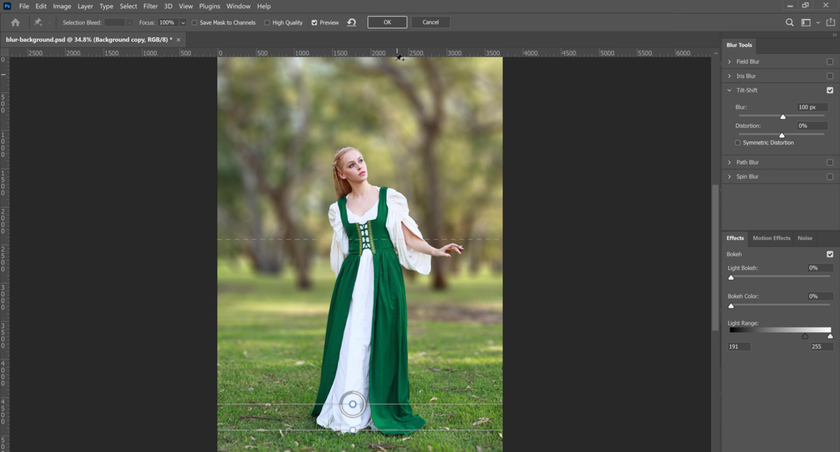Expand the Path Blur section
This screenshot has width=840, height=452.
[729, 162]
